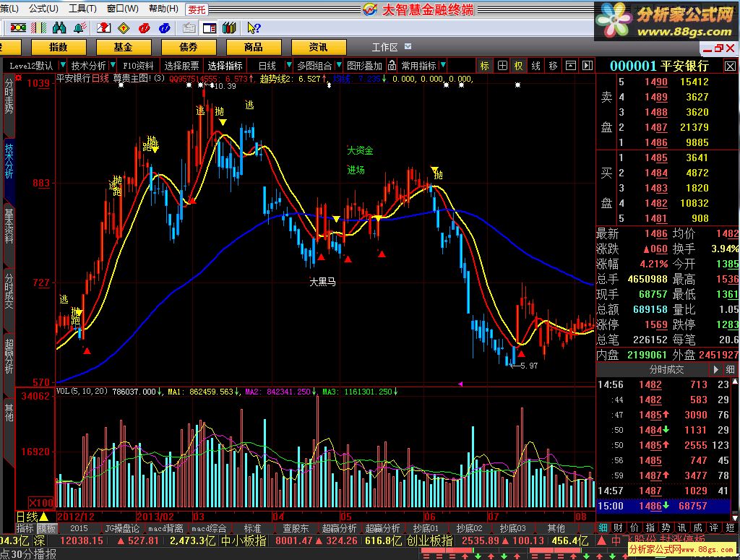Click the 债券 category button

(x=189, y=47)
